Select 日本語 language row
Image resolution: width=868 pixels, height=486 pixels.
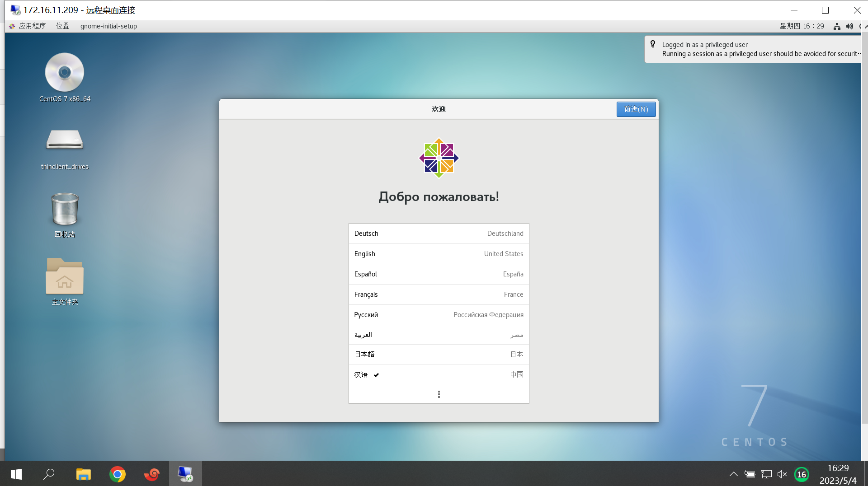click(x=439, y=355)
